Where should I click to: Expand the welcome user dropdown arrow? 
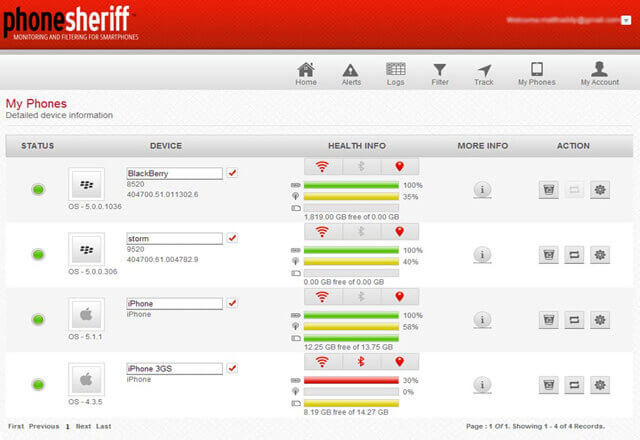click(x=625, y=19)
